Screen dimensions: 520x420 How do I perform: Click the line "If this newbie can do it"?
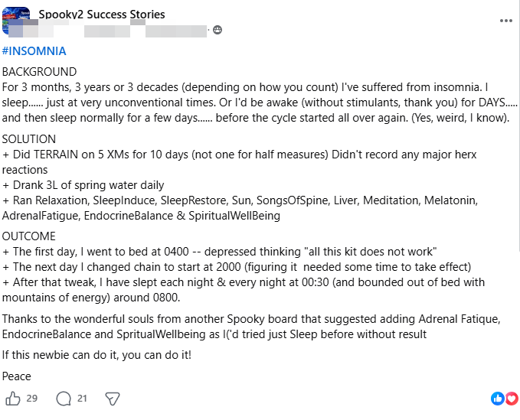tap(96, 355)
